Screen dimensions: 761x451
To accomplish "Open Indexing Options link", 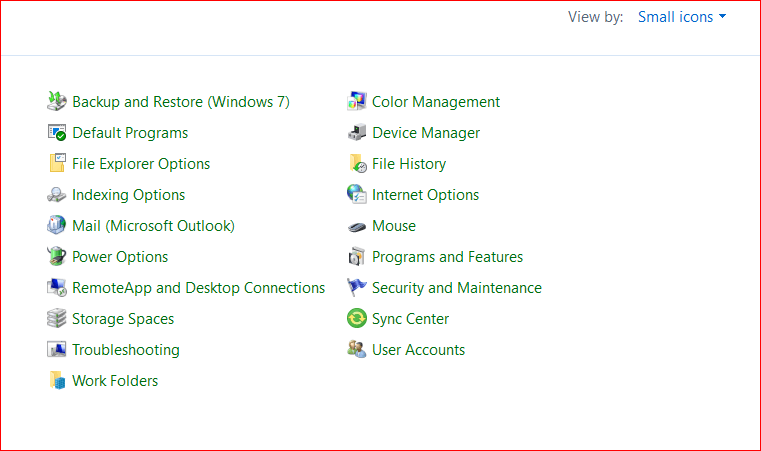I will (x=128, y=195).
